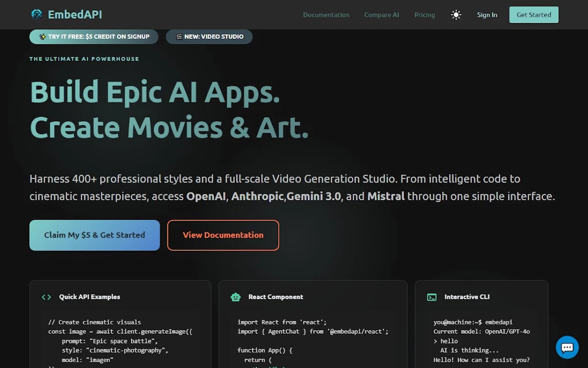Click the Quick API Examples code icon
This screenshot has height=368, width=588.
(x=47, y=297)
